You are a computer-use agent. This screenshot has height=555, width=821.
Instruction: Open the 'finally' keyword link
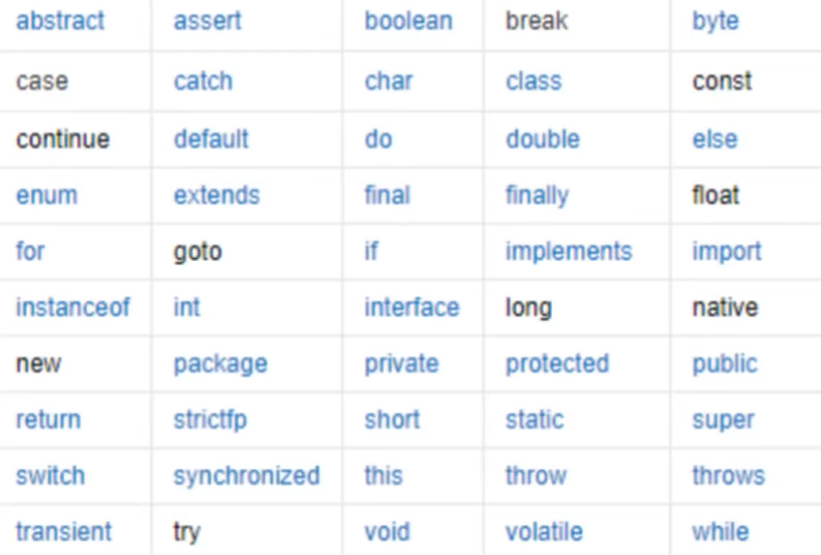tap(537, 196)
